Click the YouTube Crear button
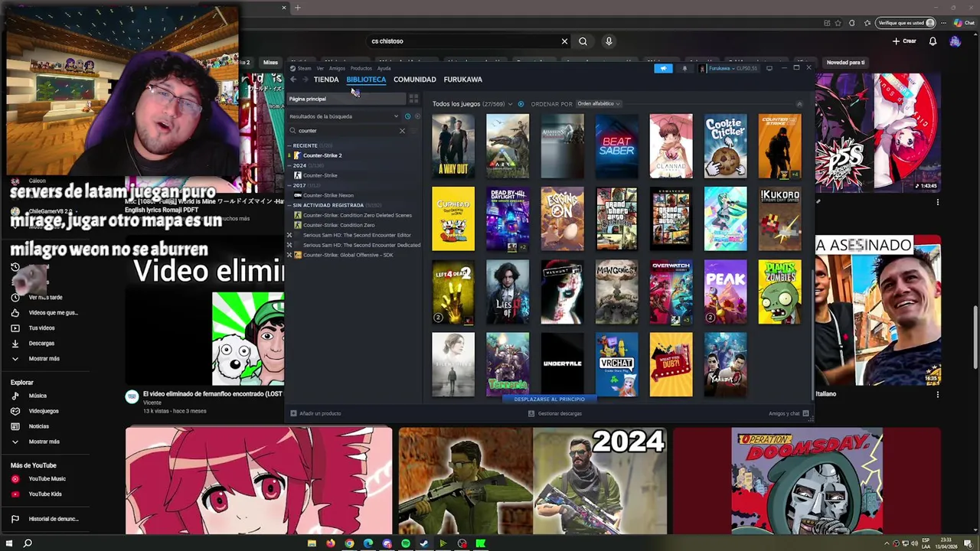Screen dimensions: 980x551 coord(904,41)
